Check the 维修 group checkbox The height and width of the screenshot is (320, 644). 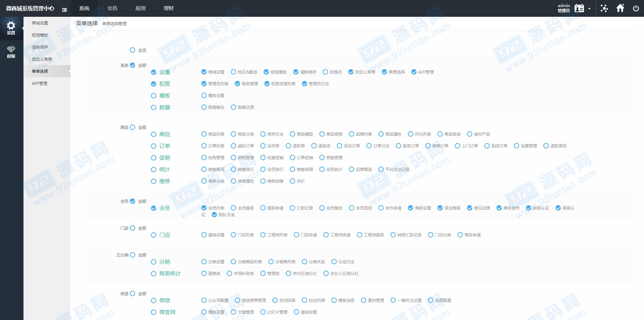click(154, 181)
